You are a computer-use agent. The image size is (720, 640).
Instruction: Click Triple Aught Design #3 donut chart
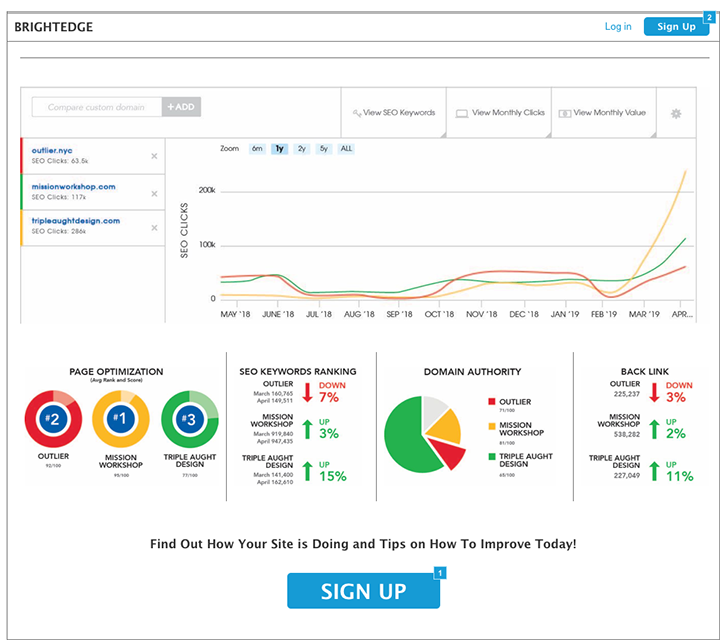pos(190,419)
